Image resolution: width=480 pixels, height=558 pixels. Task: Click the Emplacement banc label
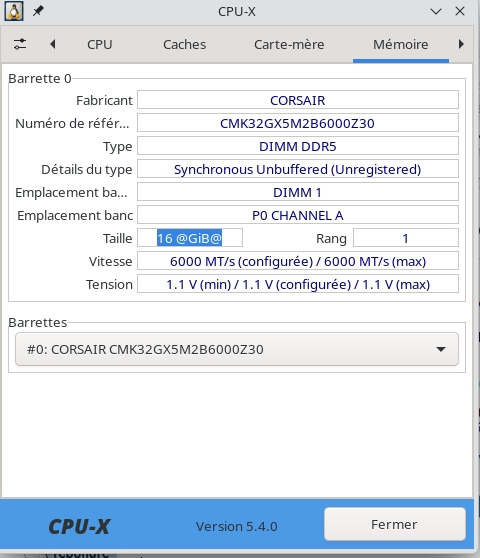pos(75,215)
